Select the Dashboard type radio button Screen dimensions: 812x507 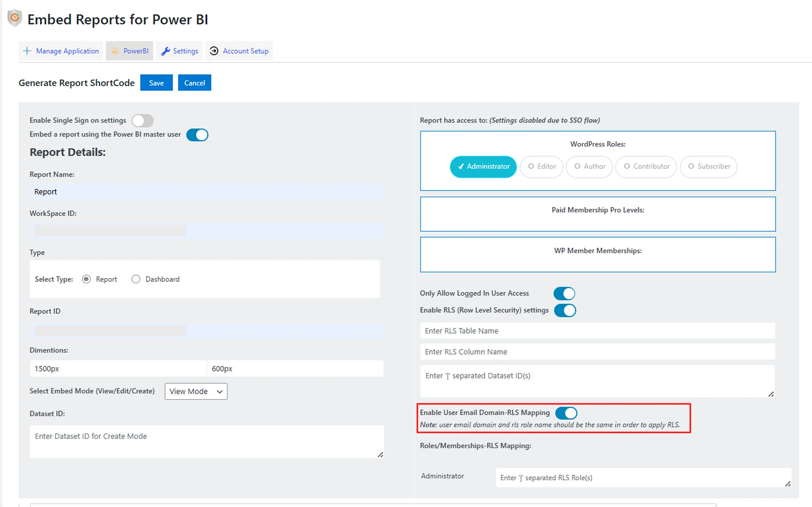(136, 279)
